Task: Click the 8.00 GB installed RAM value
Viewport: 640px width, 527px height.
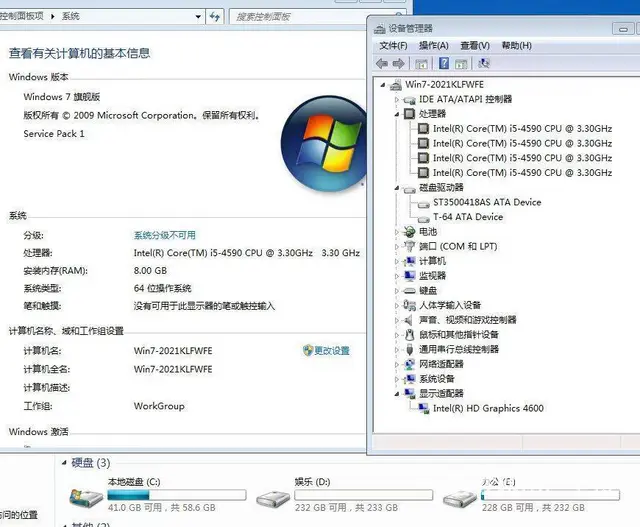Action: click(x=150, y=270)
